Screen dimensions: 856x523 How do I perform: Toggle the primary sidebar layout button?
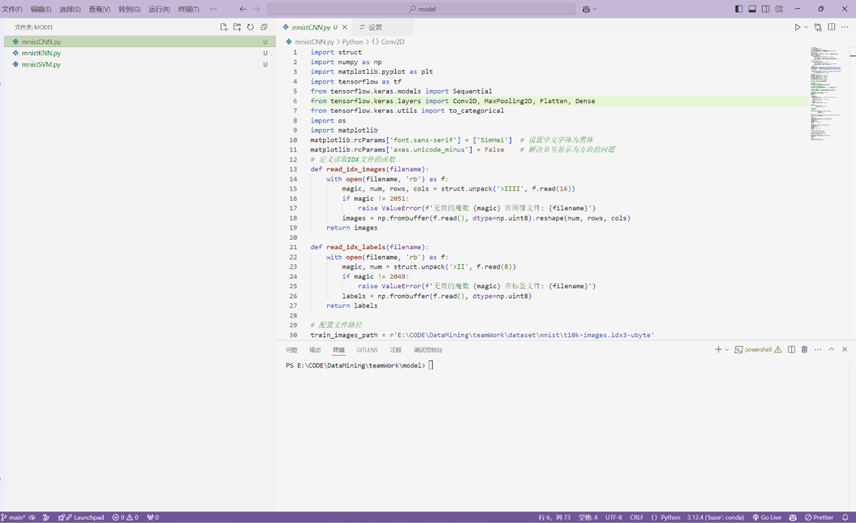coord(739,9)
